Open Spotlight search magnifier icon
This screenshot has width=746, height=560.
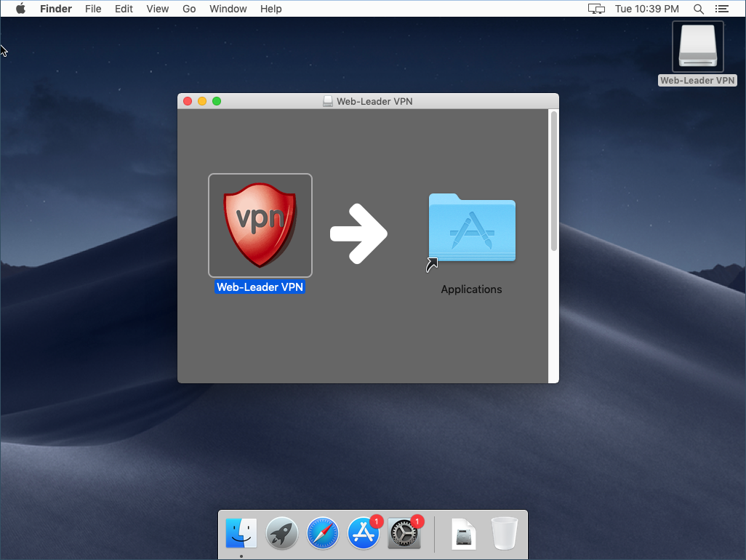[699, 9]
